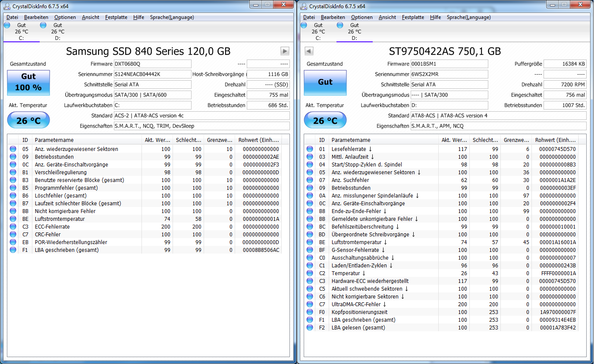Click Gut health button in right window
Screen dimensions: 594x364
tap(325, 82)
